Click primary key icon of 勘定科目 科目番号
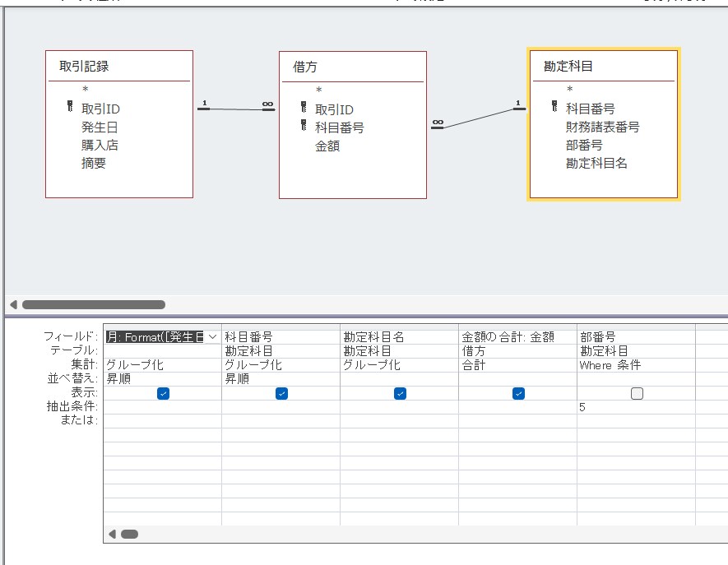Image resolution: width=728 pixels, height=565 pixels. click(x=554, y=106)
